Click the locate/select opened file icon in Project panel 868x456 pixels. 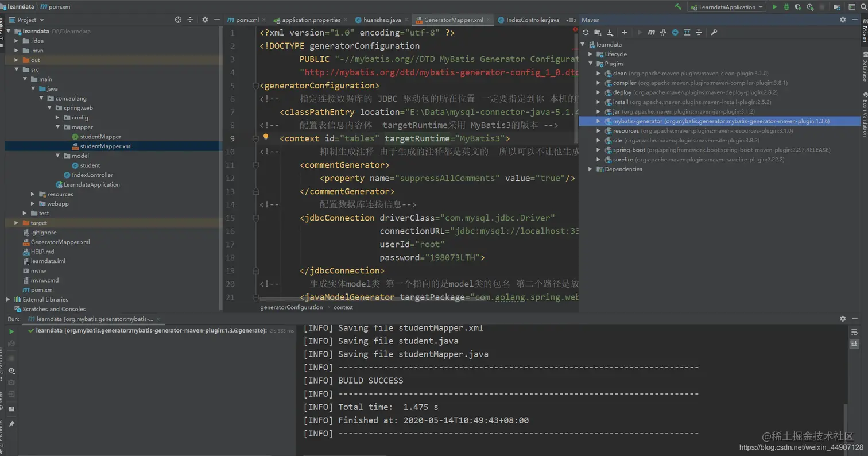(x=178, y=20)
